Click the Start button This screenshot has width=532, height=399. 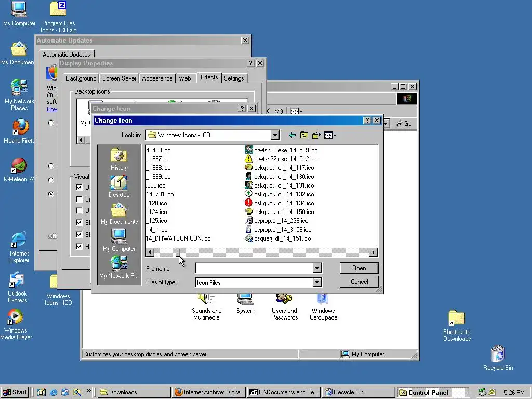(15, 392)
